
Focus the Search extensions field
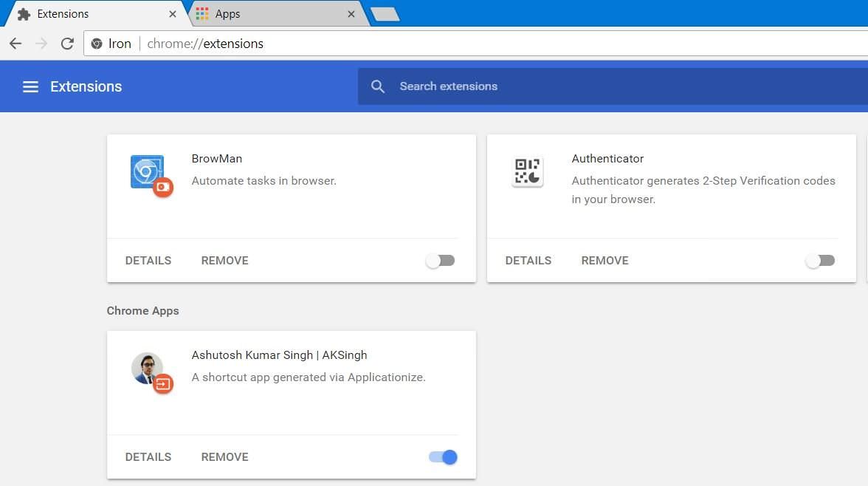[613, 86]
